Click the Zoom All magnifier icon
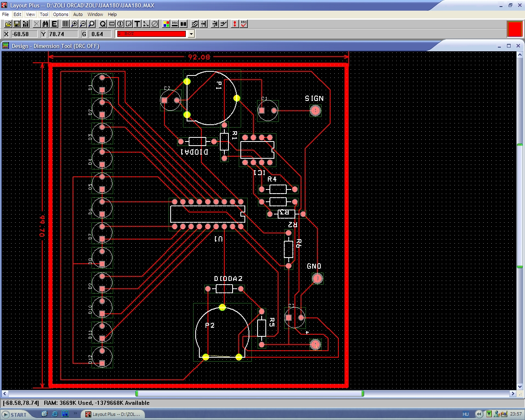The width and height of the screenshot is (525, 420). pyautogui.click(x=92, y=24)
